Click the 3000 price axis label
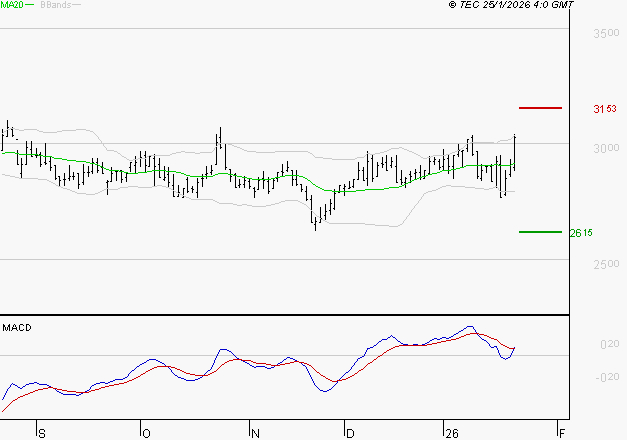This screenshot has width=627, height=440. [606, 148]
